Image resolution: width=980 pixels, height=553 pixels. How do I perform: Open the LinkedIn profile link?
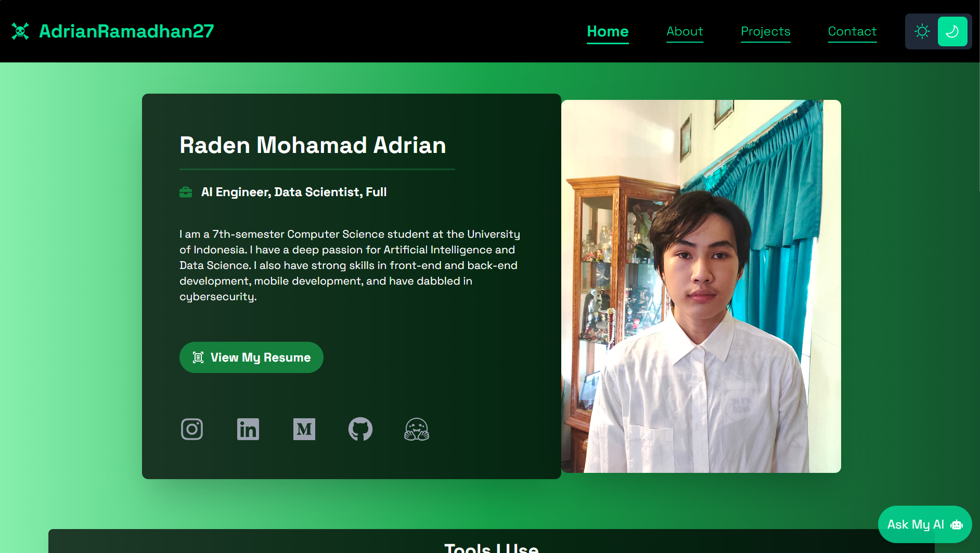(x=248, y=429)
